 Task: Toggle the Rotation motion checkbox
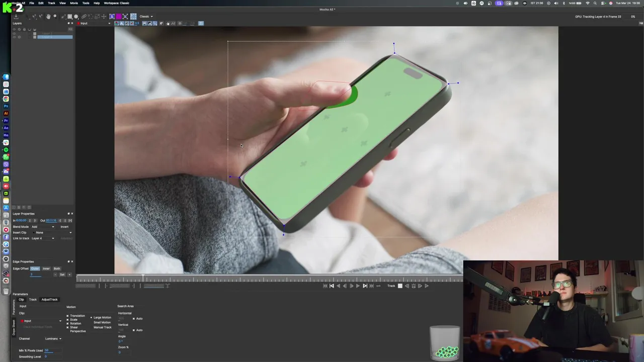point(67,323)
